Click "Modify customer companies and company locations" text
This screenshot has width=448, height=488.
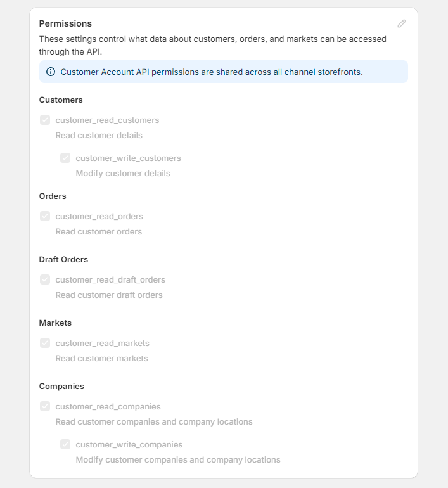click(178, 459)
